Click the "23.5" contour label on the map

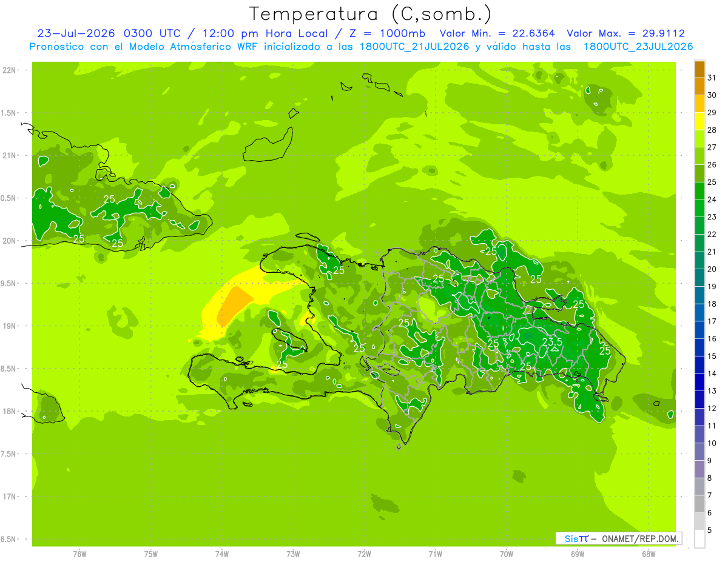(x=552, y=342)
